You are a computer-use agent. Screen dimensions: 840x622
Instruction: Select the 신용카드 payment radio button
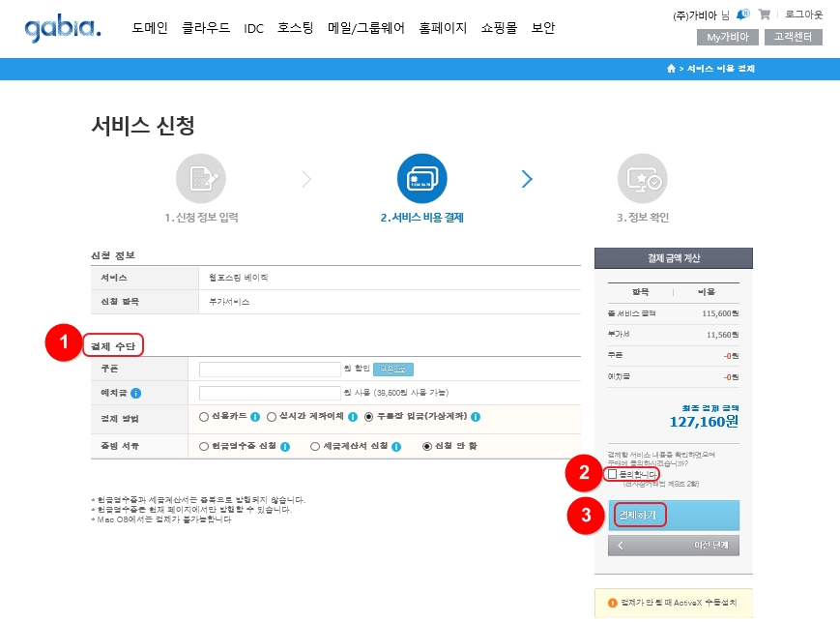[x=203, y=418]
